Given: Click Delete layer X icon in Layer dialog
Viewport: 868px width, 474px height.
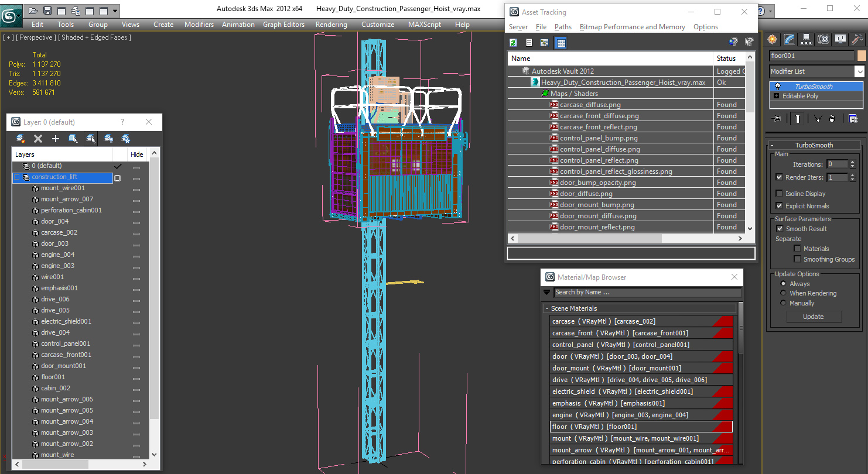Looking at the screenshot, I should [x=38, y=139].
